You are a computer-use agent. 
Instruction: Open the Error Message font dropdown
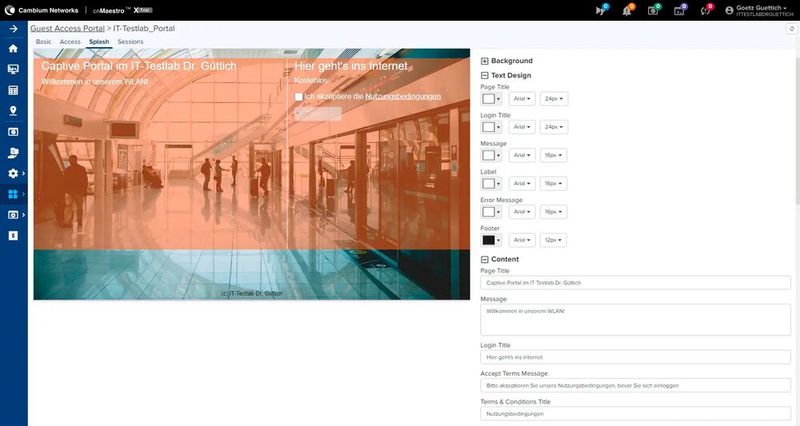click(522, 212)
